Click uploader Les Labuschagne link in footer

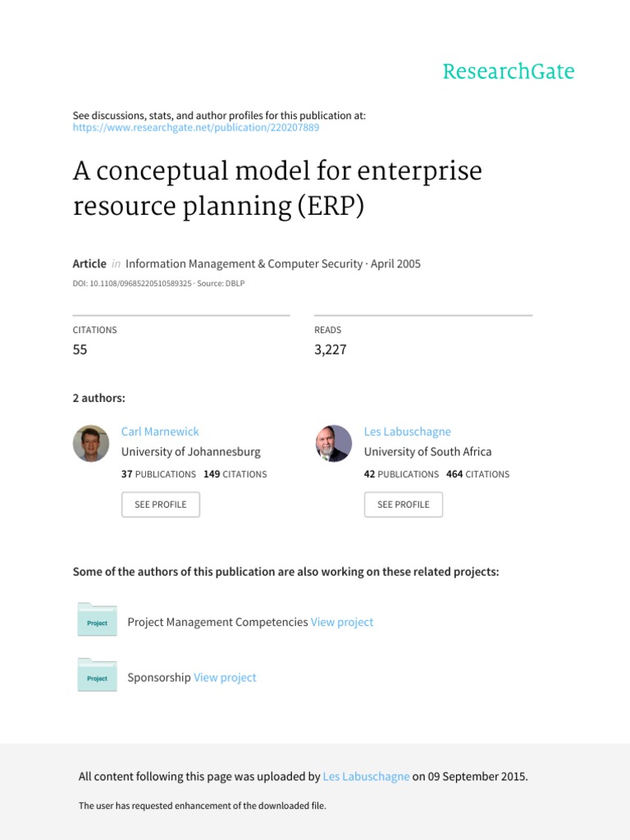[366, 776]
